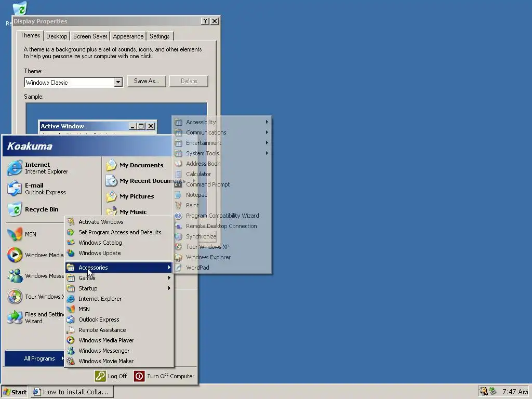
Task: Click the system tray keys icon
Action: pos(484,392)
